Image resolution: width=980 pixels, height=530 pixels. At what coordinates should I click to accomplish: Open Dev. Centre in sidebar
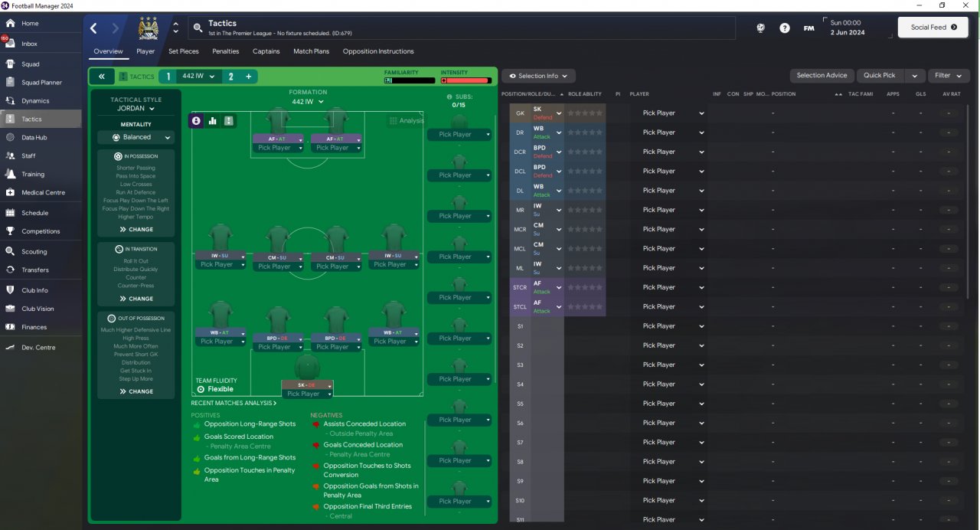click(38, 348)
